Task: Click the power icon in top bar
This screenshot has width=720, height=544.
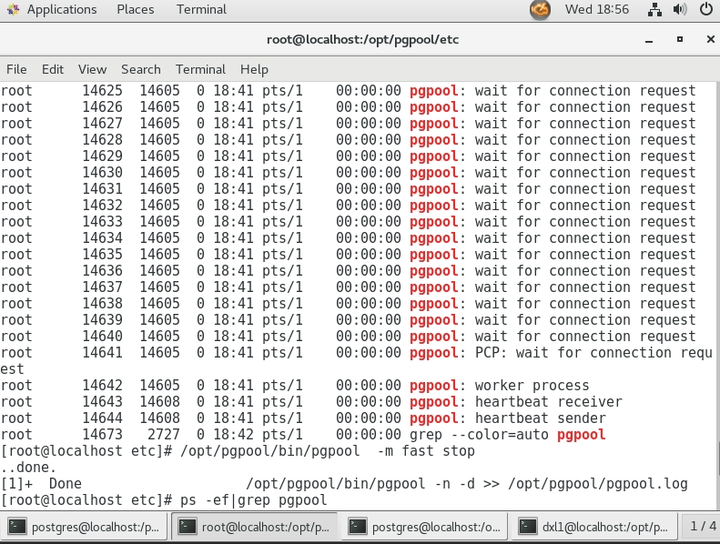Action: pyautogui.click(x=706, y=10)
